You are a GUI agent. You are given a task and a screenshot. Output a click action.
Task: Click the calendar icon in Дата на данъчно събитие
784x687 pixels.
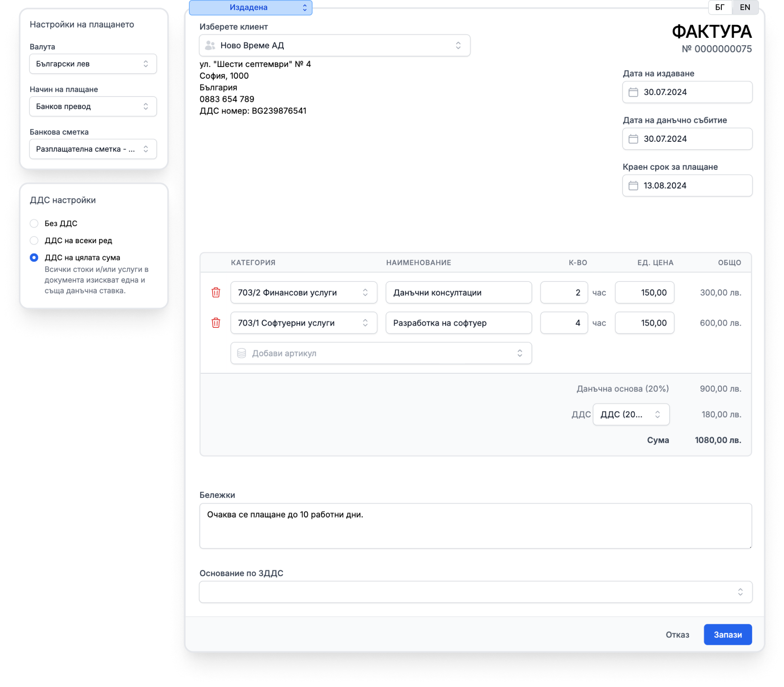(x=633, y=139)
